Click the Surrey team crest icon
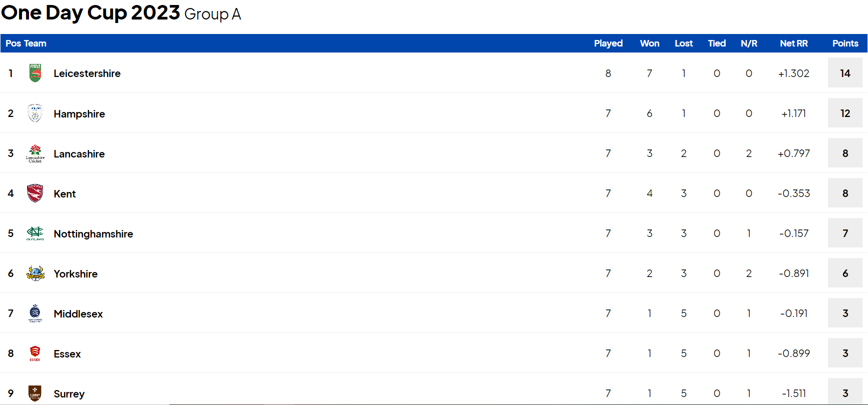The height and width of the screenshot is (405, 868). (35, 393)
